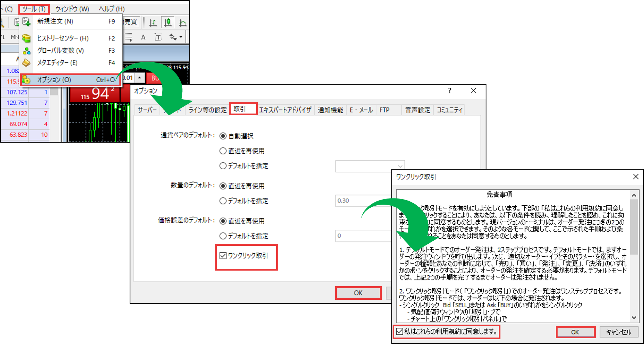Open the ウィンドウ (W) menu
Image resolution: width=644 pixels, height=344 pixels.
pyautogui.click(x=72, y=9)
